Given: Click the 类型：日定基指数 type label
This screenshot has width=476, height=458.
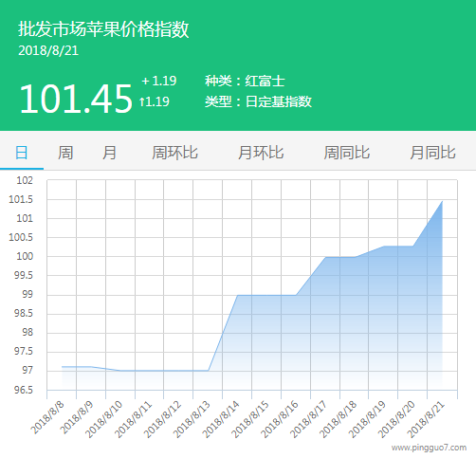Looking at the screenshot, I should click(258, 101).
